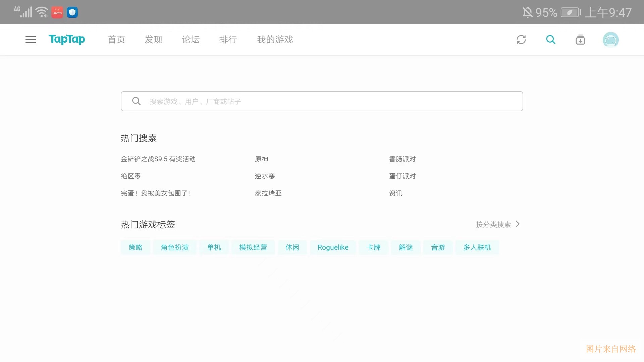Screen dimensions: 644x362
Task: Select 金铲铲之战S9.5 有奖活动 hot search
Action: pyautogui.click(x=158, y=159)
